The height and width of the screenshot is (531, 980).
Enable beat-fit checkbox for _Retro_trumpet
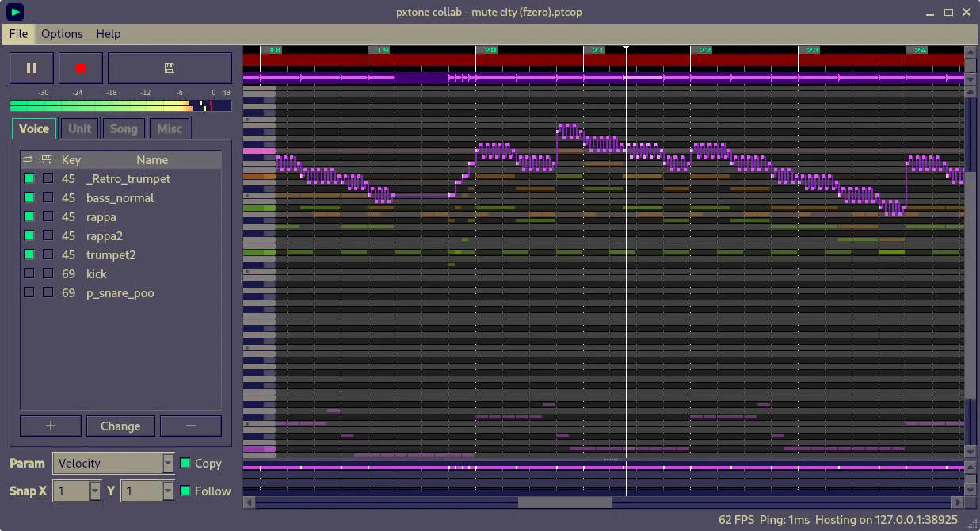(48, 178)
